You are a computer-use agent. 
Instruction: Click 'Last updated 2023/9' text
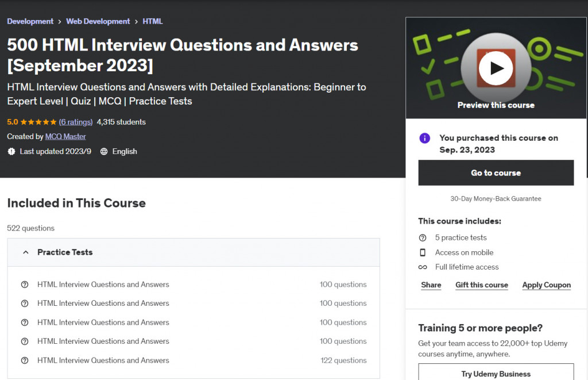56,151
